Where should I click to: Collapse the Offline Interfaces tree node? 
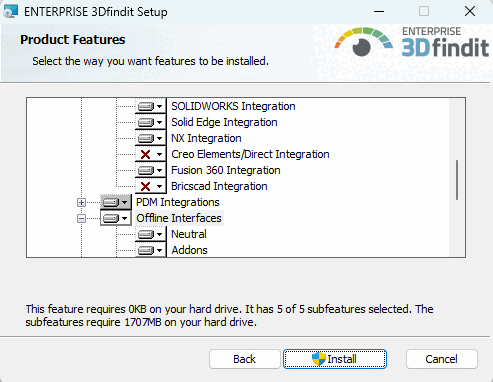[81, 218]
